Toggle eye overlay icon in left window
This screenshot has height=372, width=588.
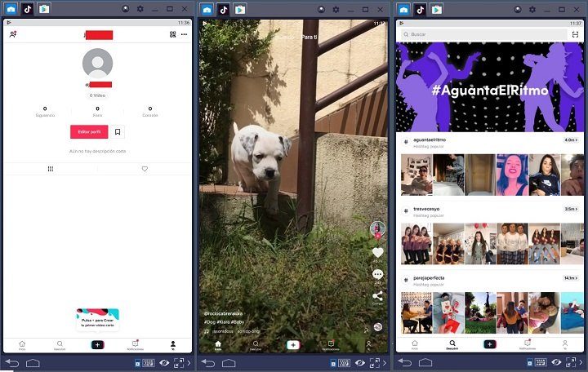(x=164, y=363)
